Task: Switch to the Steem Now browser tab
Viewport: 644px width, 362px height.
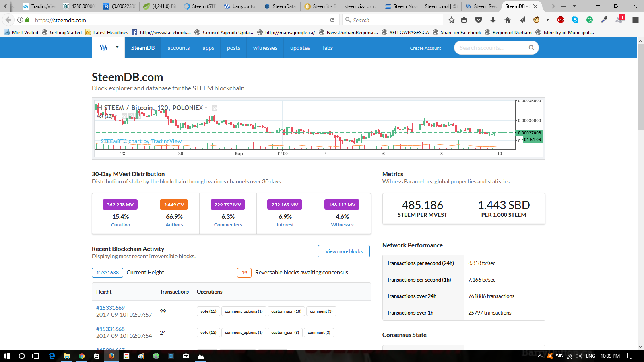Action: click(401, 6)
